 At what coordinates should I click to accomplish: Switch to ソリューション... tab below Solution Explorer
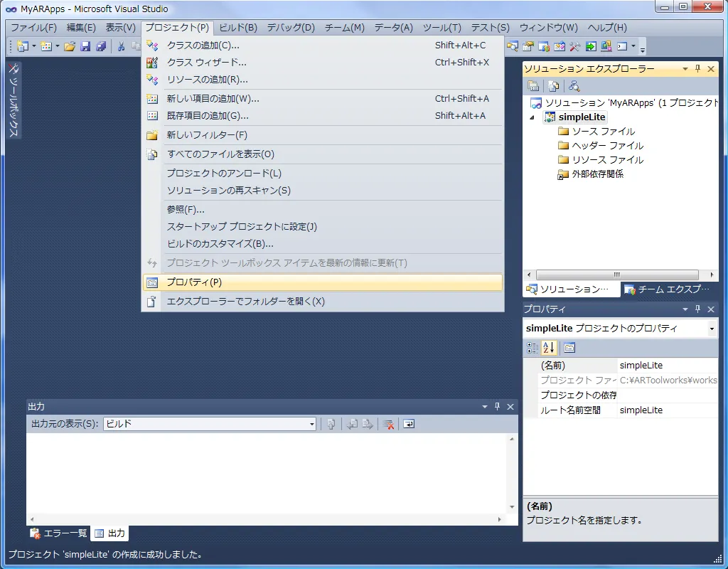pyautogui.click(x=572, y=289)
